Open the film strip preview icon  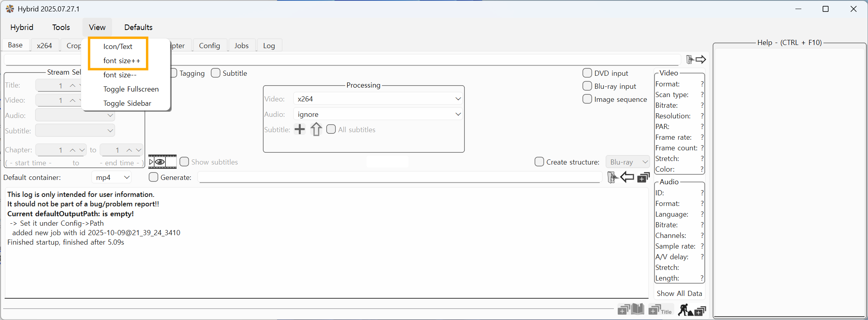pos(163,162)
